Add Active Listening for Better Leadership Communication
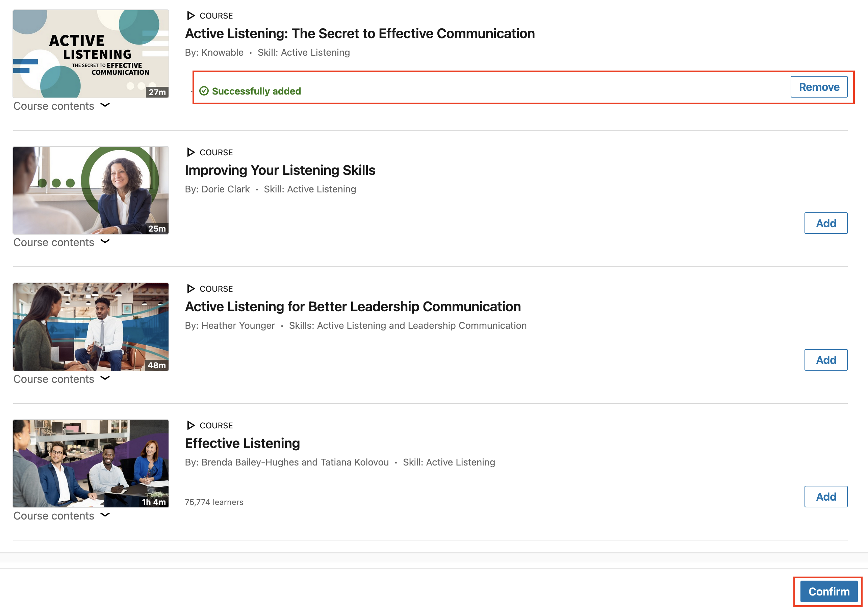 coord(826,360)
